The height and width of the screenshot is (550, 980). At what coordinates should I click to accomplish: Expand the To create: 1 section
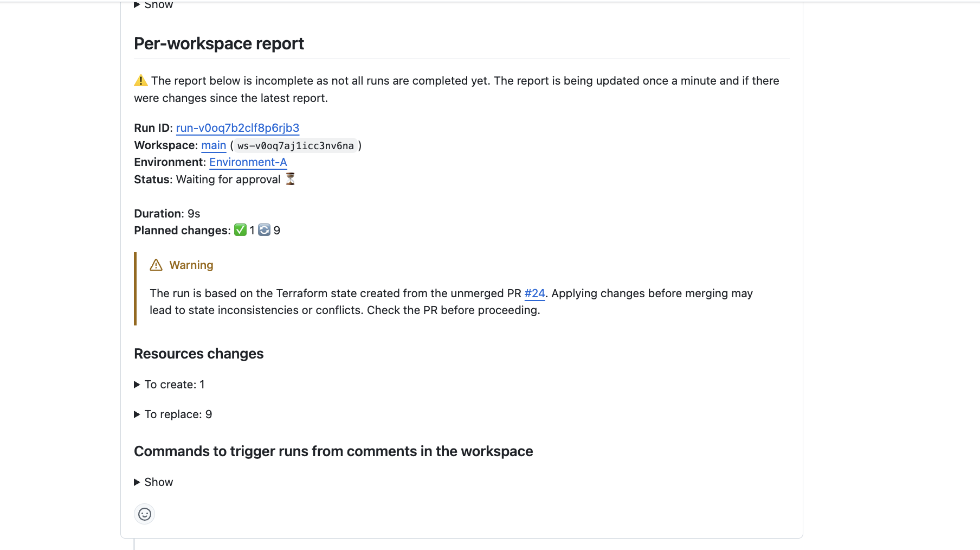[x=169, y=385]
